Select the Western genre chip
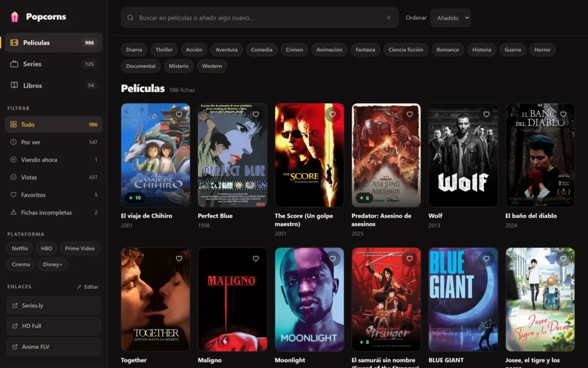 click(212, 66)
